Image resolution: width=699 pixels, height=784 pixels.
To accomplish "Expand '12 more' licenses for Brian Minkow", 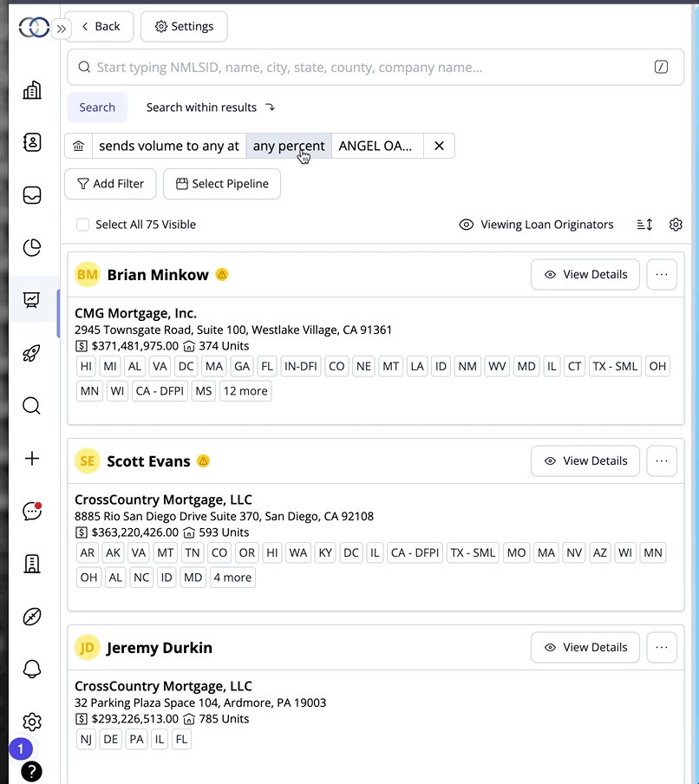I will 245,391.
